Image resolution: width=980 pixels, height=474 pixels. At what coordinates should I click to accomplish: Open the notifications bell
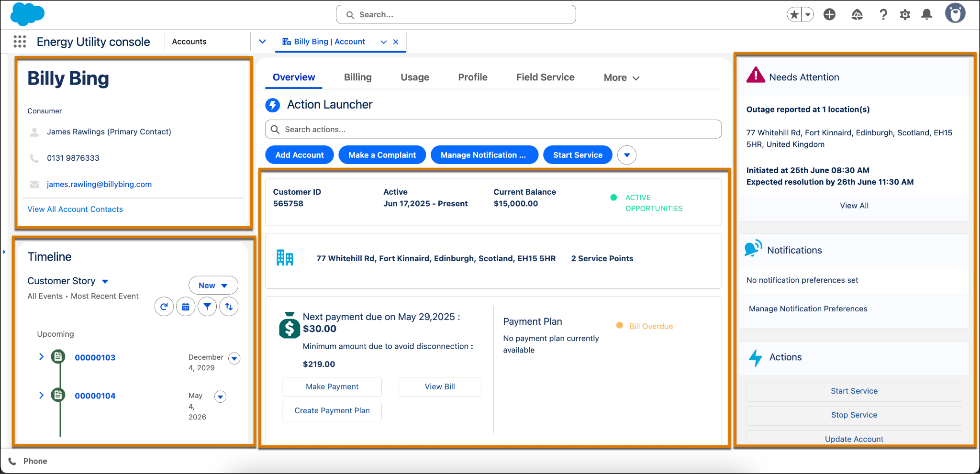click(x=927, y=15)
